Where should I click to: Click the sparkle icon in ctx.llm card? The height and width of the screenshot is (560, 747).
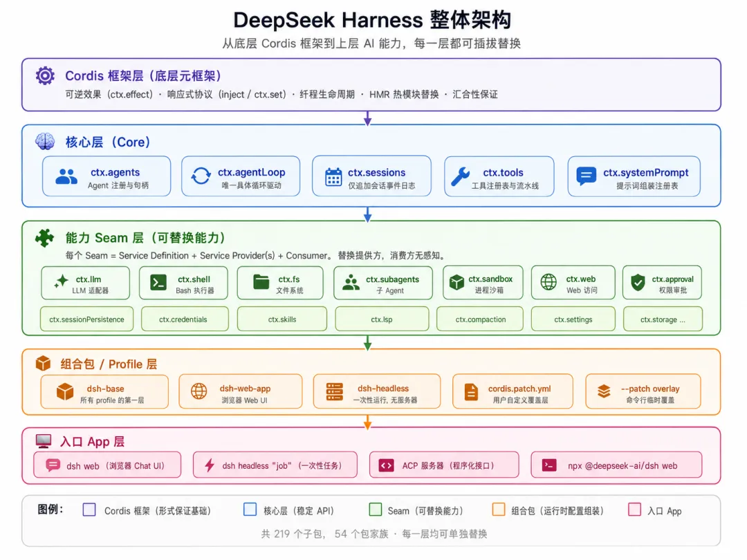[61, 281]
